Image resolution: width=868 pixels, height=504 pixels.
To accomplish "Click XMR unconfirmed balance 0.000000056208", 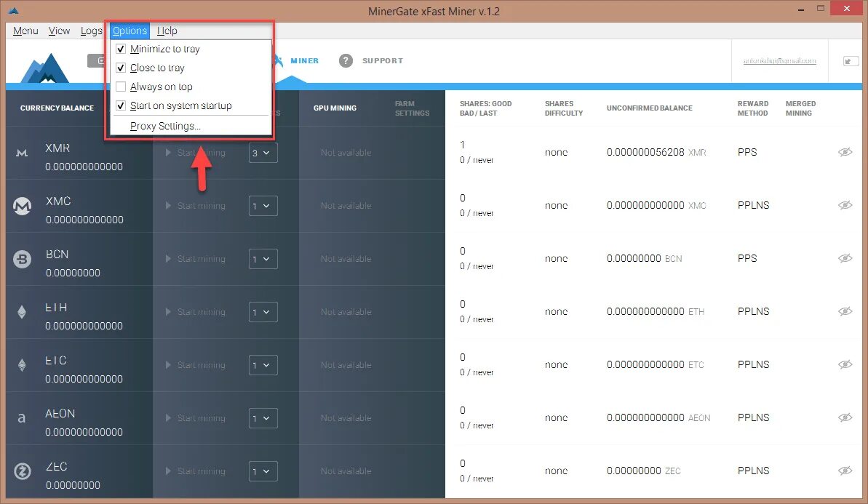I will 645,152.
